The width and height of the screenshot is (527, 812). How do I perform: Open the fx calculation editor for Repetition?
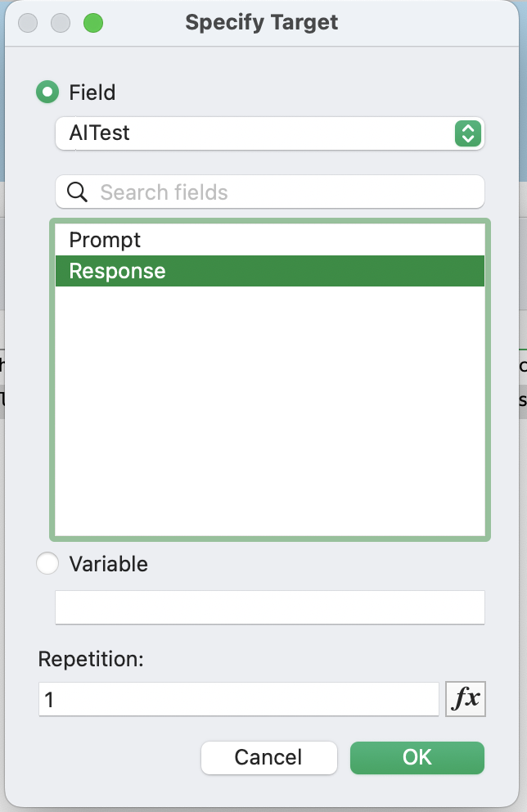pyautogui.click(x=466, y=698)
